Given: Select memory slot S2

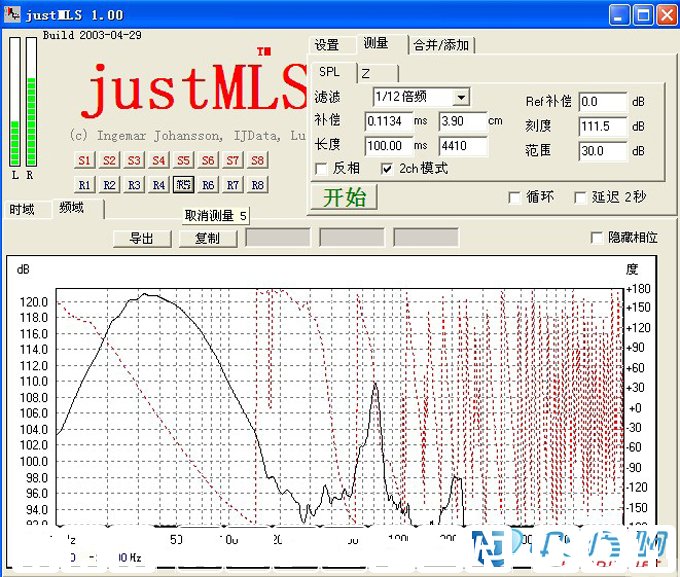Looking at the screenshot, I should pyautogui.click(x=109, y=161).
